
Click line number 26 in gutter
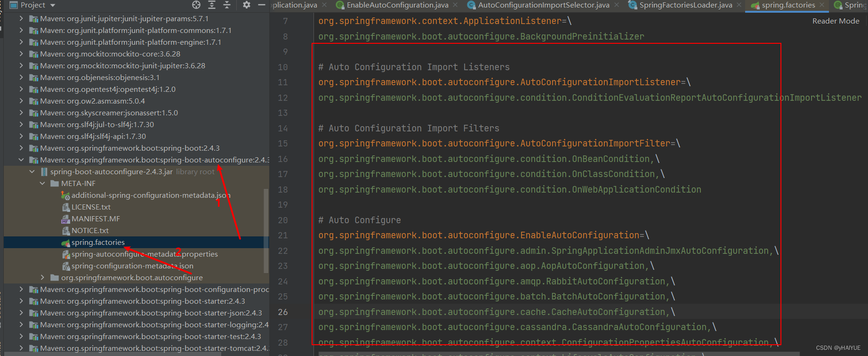(282, 312)
